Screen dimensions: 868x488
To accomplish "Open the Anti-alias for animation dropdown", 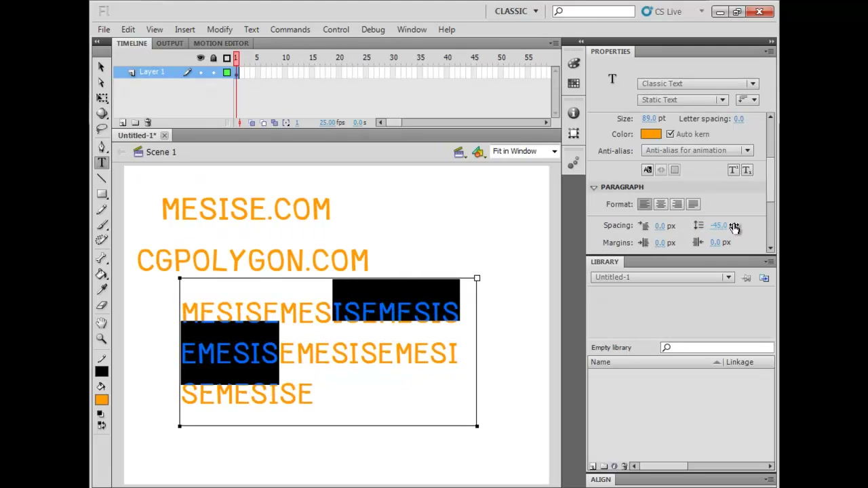I will 697,150.
